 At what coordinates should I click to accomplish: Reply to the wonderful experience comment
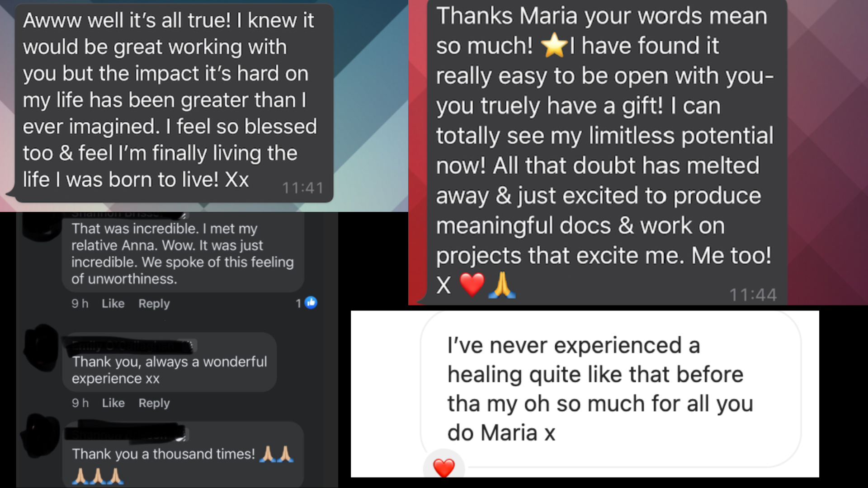point(154,403)
